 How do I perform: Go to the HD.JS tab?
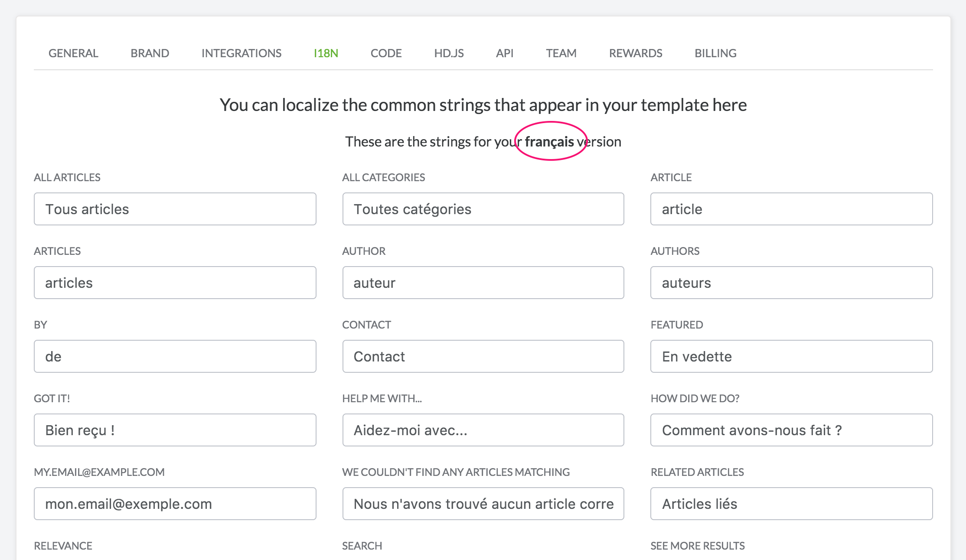[449, 53]
